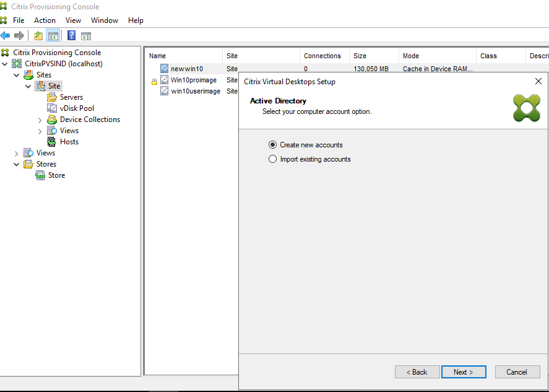
Task: Click the Device Collections icon
Action: click(52, 120)
